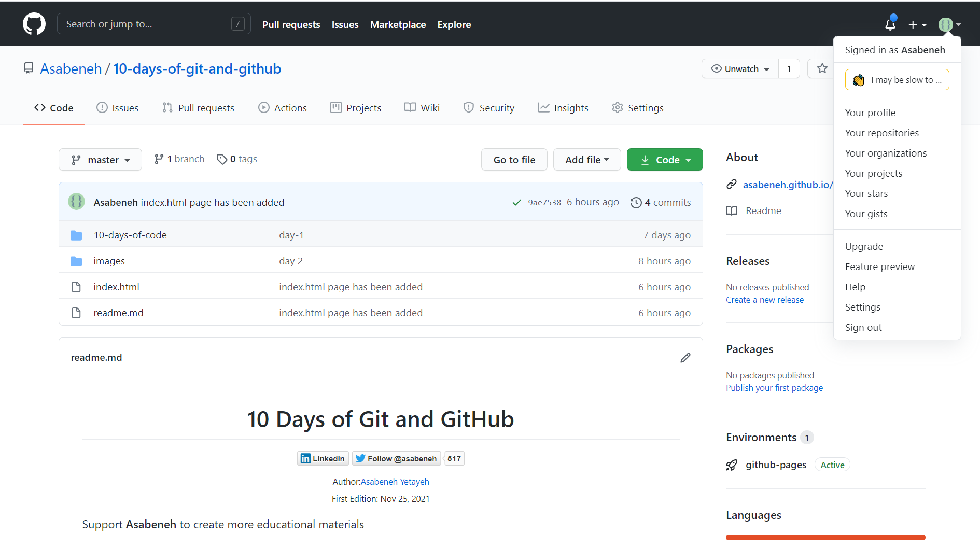Screen dimensions: 980x548
Task: Open the images folder
Action: click(x=109, y=261)
